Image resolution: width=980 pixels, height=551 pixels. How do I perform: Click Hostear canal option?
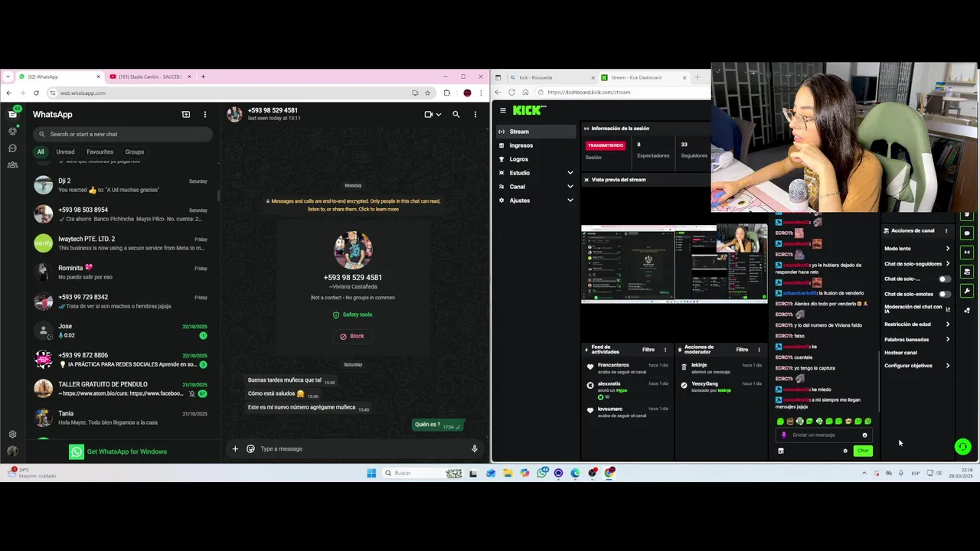click(x=900, y=353)
